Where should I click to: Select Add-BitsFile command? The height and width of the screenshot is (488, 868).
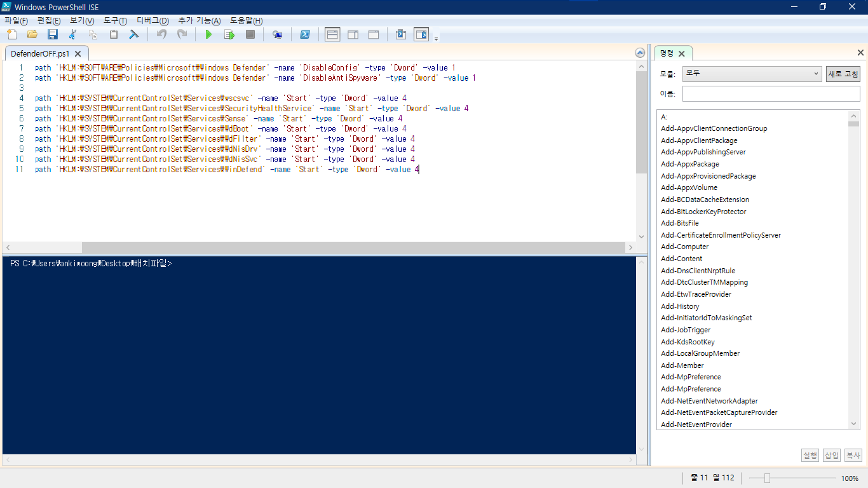coord(679,223)
